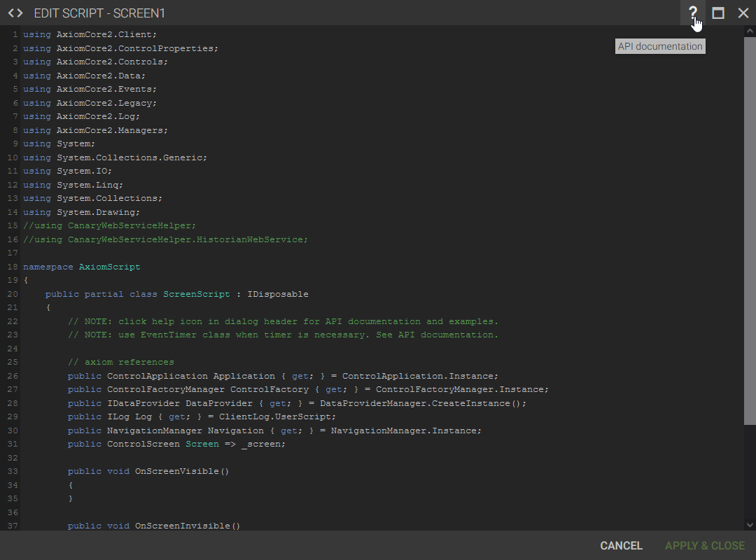Click 'namespace AxiomScript' line
The image size is (756, 560).
(81, 267)
